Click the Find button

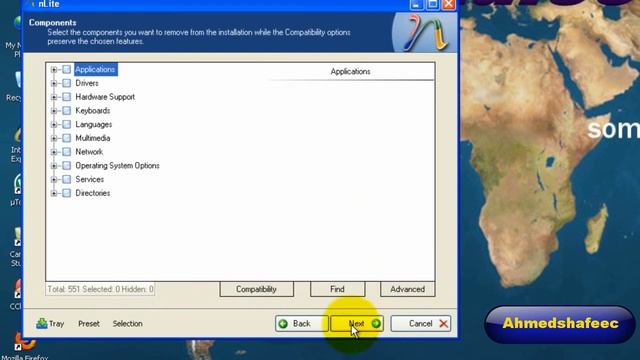click(337, 289)
